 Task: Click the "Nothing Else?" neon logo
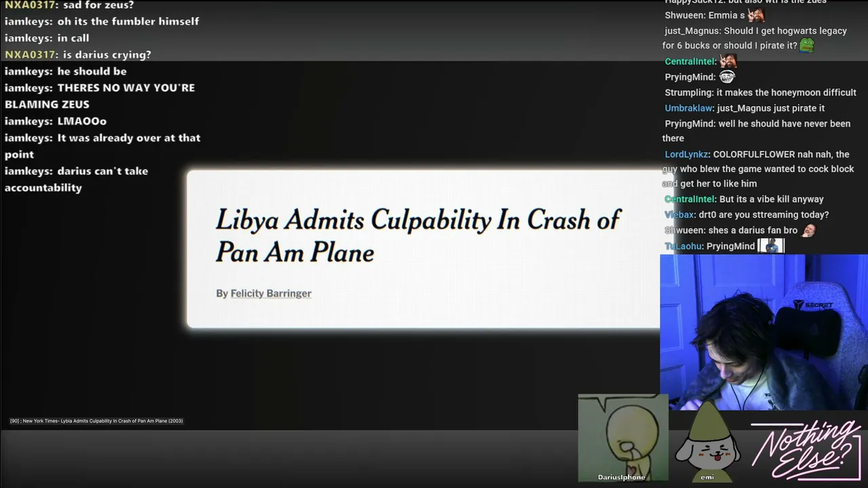point(805,449)
